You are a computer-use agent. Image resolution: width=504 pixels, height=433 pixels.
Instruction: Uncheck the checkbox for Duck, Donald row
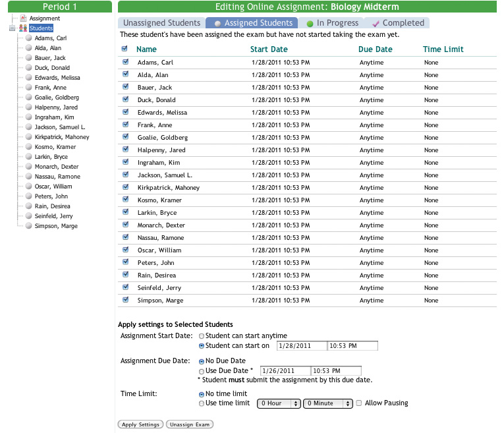point(125,100)
